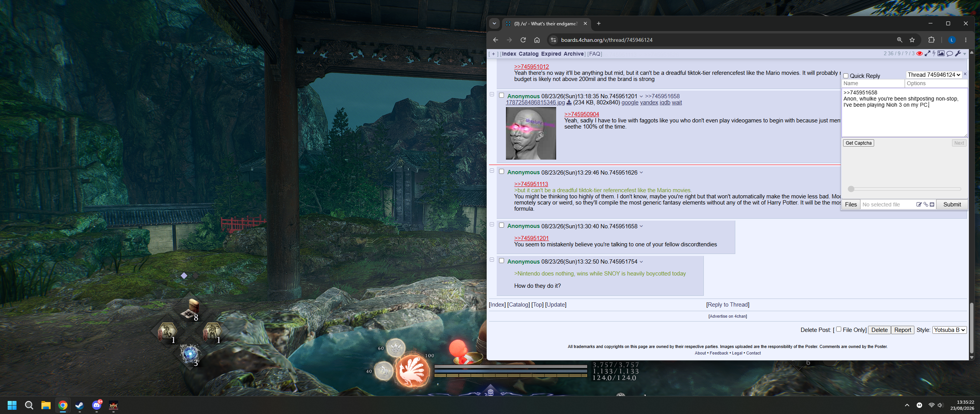Open the Archive link in top navigation
The width and height of the screenshot is (980, 414).
pyautogui.click(x=574, y=54)
